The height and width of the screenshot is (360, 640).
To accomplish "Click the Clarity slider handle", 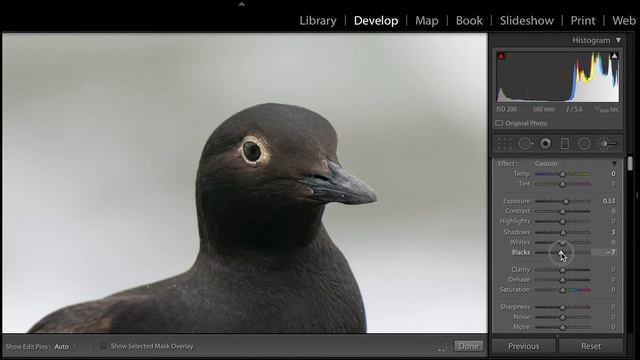I will [x=563, y=270].
